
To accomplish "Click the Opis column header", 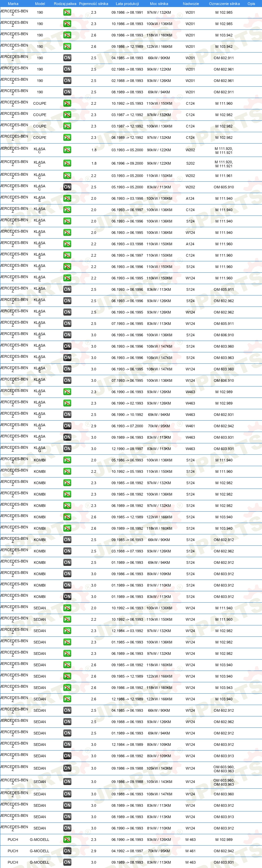I will [x=251, y=4].
